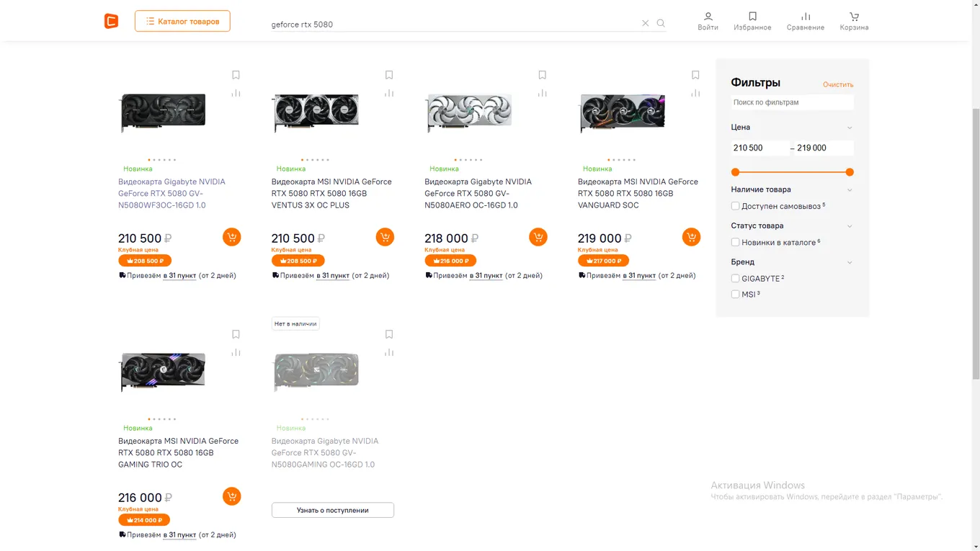Click the maximum price field 219 000
980x551 pixels.
824,148
